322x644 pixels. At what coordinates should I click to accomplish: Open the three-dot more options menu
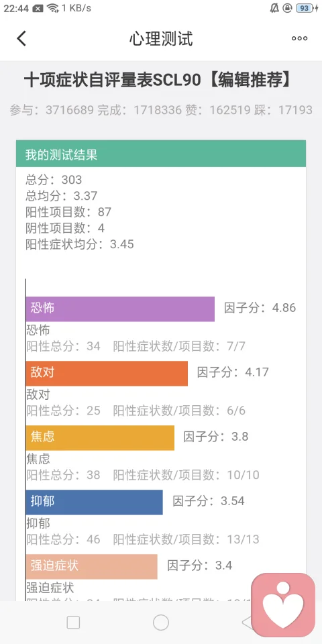click(x=299, y=39)
